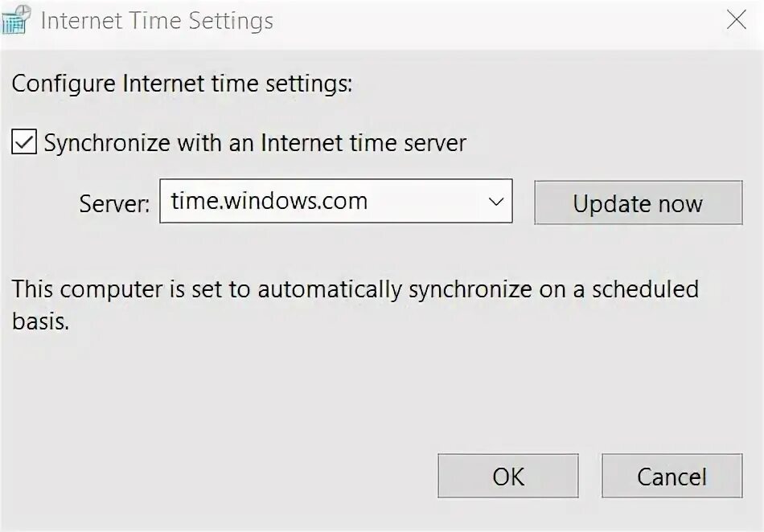Click the Server: label
This screenshot has height=532, width=764.
(114, 204)
